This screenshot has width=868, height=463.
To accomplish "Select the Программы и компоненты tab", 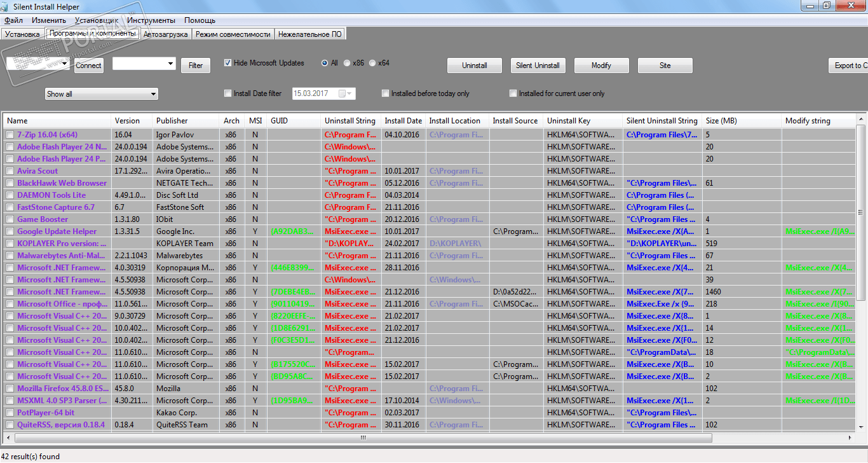I will point(93,33).
